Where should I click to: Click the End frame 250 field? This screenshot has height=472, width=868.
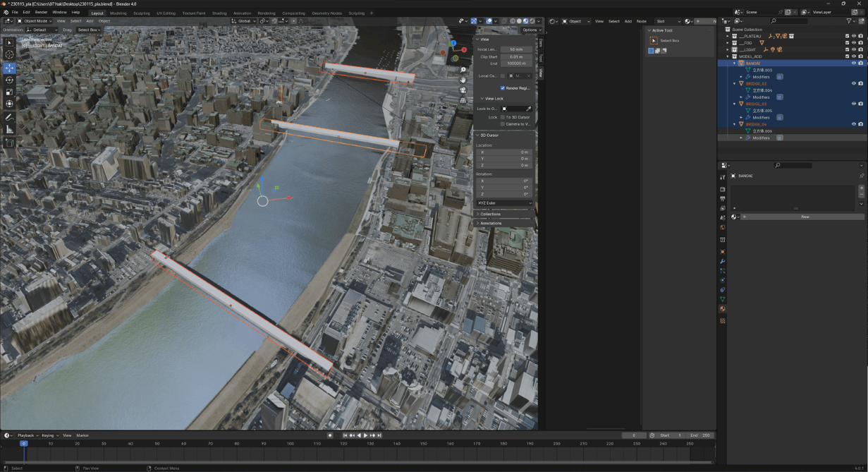[x=700, y=435]
